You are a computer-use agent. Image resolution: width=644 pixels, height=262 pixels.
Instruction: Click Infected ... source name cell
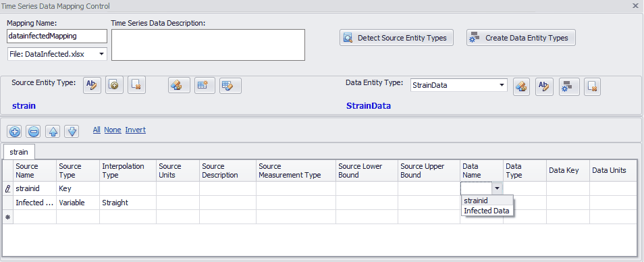point(35,203)
